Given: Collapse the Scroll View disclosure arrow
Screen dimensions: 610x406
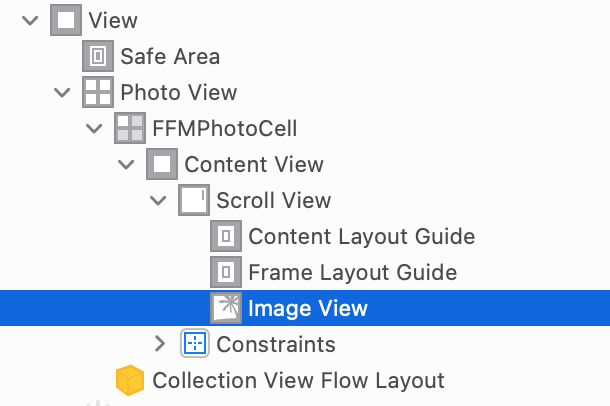Looking at the screenshot, I should pyautogui.click(x=158, y=200).
